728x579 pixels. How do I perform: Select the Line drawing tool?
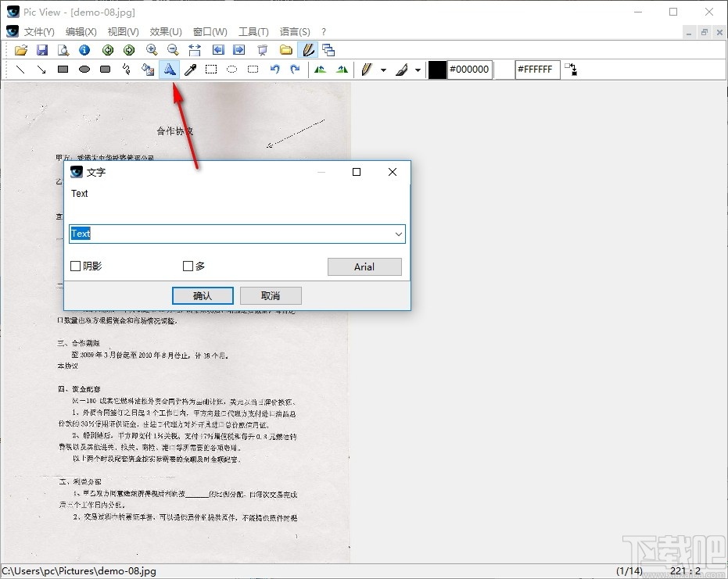coord(20,70)
